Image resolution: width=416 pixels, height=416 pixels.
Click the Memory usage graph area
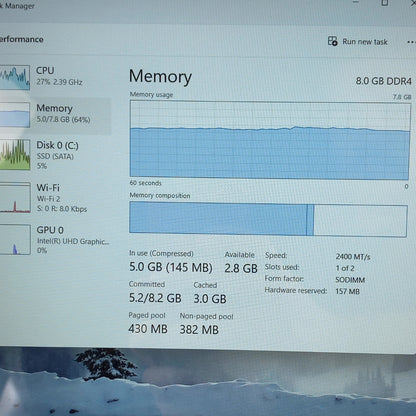(270, 140)
